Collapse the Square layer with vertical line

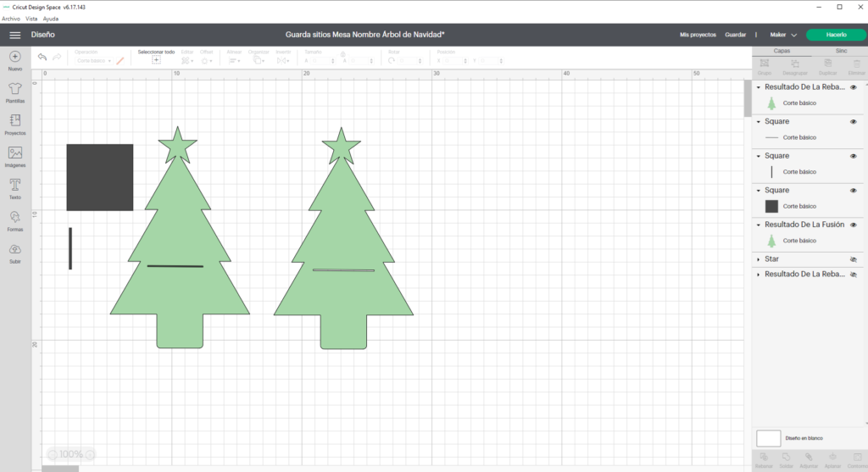click(759, 156)
